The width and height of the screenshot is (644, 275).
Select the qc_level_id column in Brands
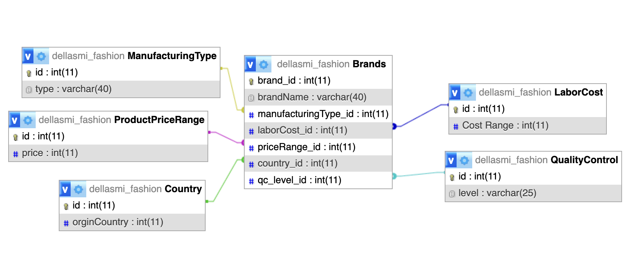[299, 180]
